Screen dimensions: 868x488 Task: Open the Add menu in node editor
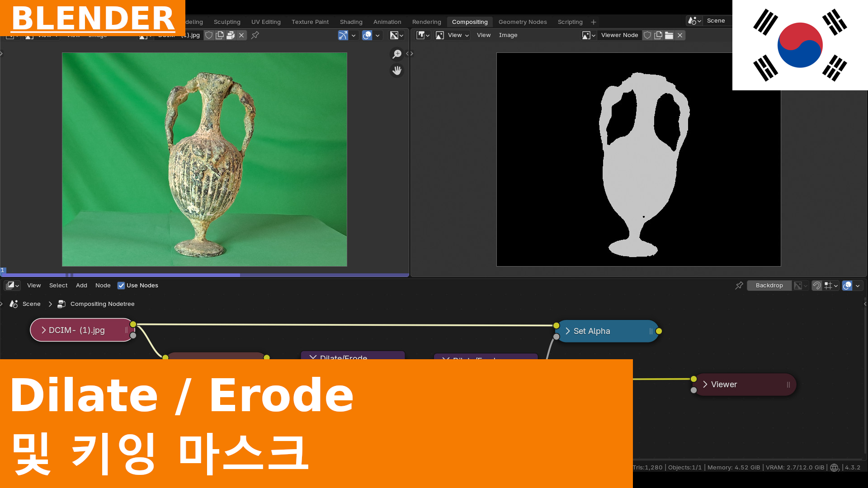click(81, 286)
